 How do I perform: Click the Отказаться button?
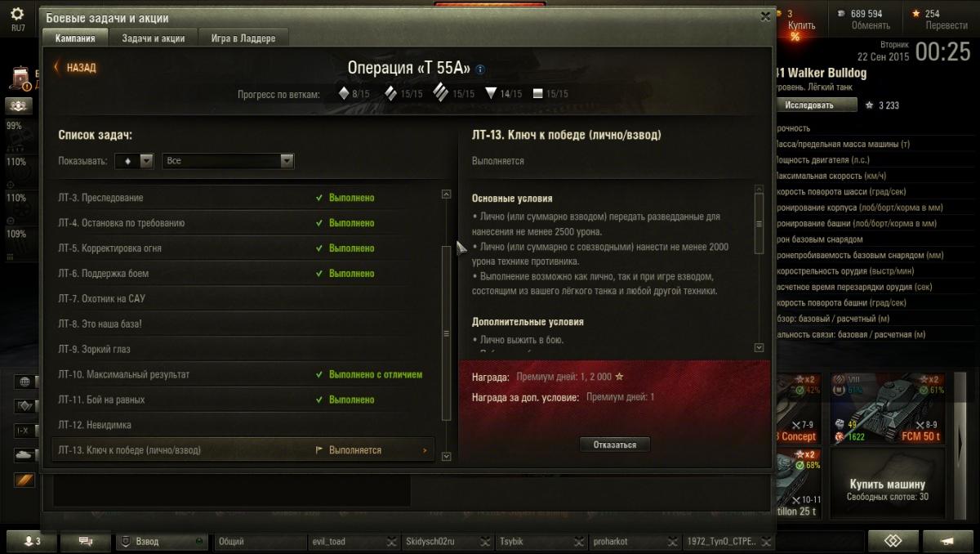[x=614, y=445]
